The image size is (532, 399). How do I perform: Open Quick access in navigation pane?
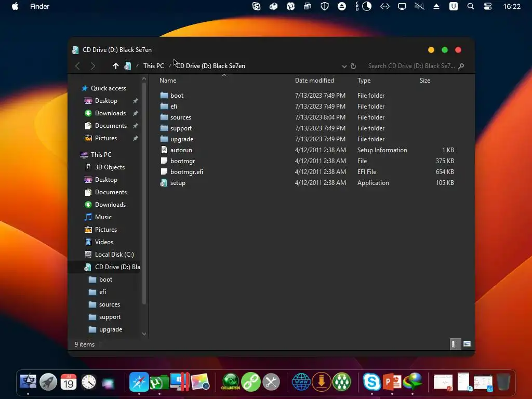click(x=109, y=88)
